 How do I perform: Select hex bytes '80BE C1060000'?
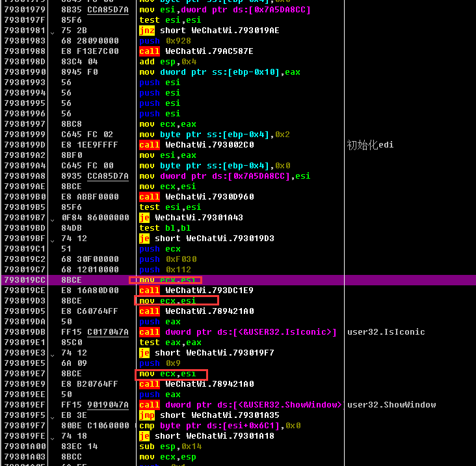coord(95,426)
